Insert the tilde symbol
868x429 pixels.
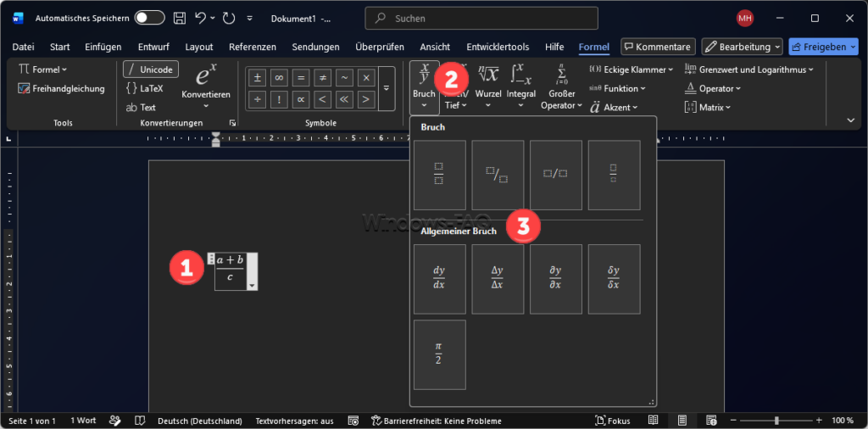point(344,78)
